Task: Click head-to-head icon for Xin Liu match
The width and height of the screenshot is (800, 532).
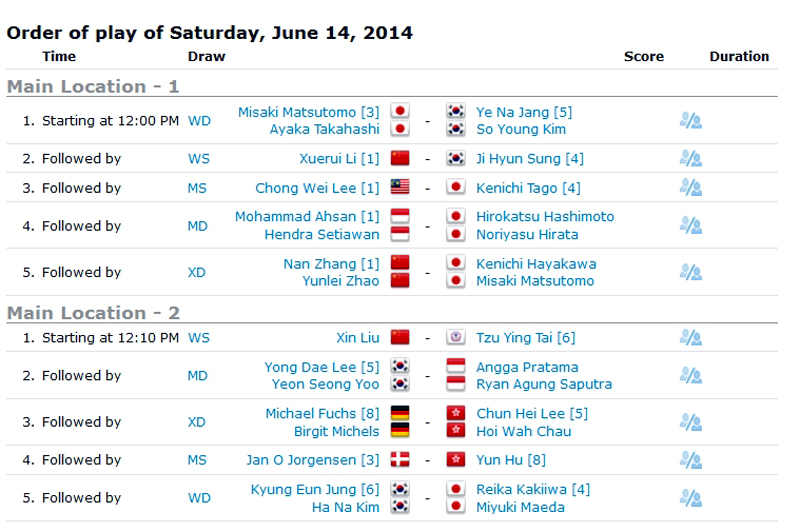Action: (690, 337)
